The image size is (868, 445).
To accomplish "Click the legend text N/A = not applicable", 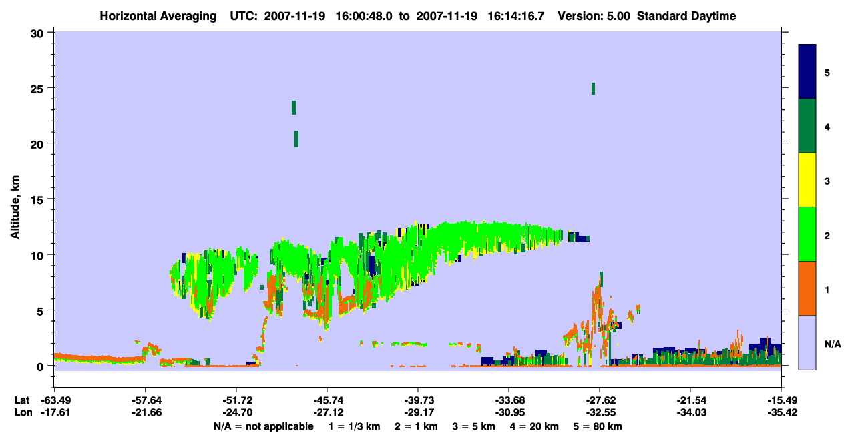I will (264, 426).
